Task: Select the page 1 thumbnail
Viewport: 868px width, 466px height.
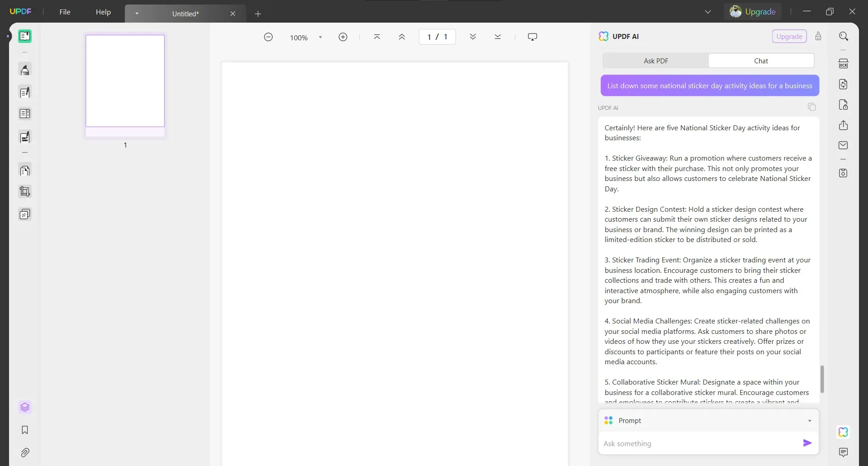Action: pyautogui.click(x=125, y=81)
